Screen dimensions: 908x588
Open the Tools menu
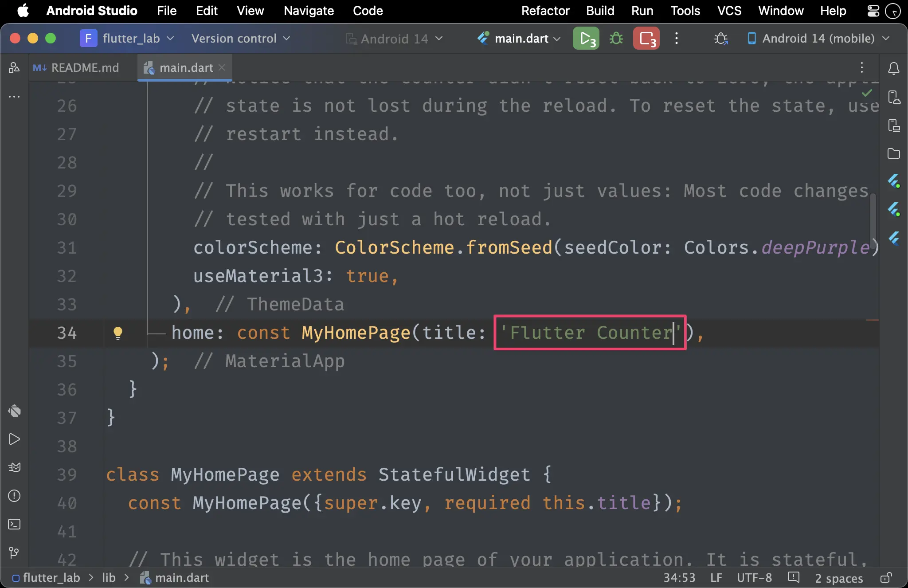[685, 11]
